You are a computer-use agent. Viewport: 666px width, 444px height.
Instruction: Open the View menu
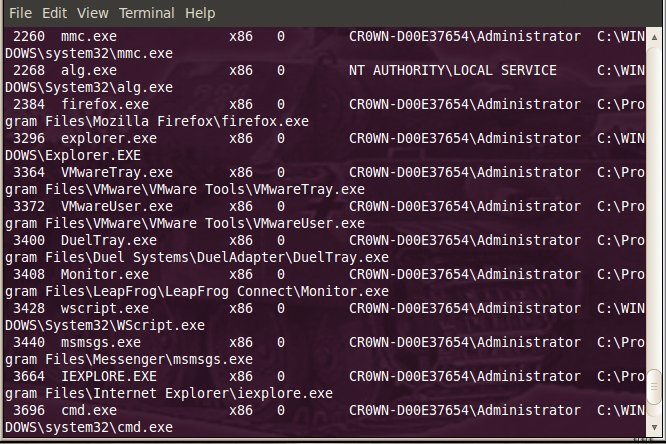(92, 13)
